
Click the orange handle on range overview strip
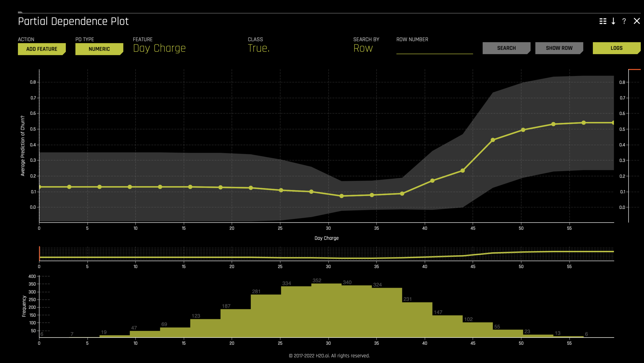(x=39, y=254)
